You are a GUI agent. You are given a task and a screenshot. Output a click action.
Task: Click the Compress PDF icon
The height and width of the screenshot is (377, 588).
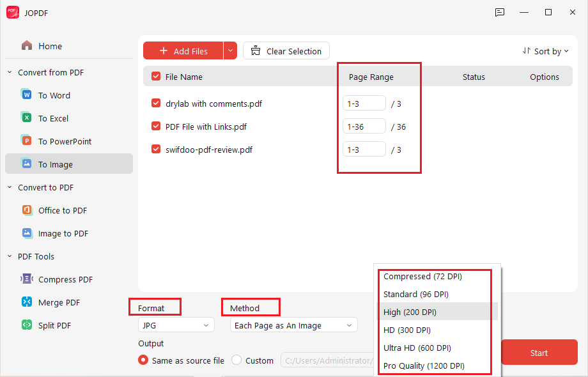click(x=27, y=279)
